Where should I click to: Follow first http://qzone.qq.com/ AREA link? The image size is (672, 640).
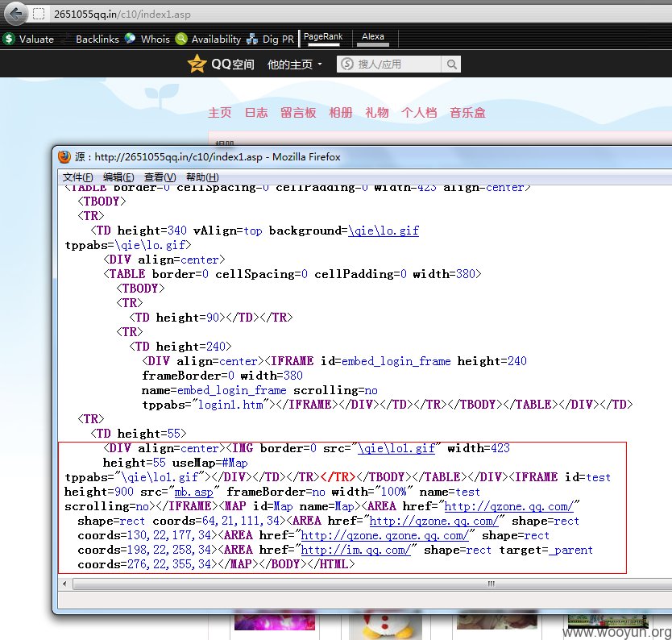tap(508, 506)
